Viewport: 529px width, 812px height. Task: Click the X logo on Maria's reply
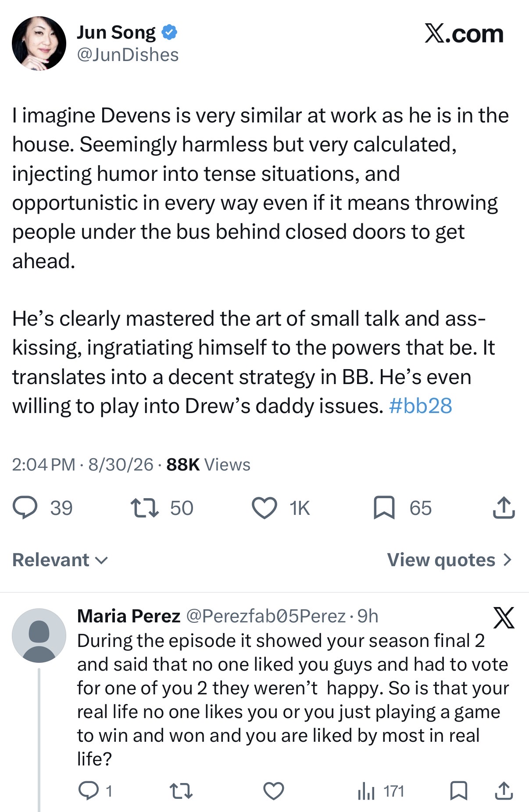point(504,618)
